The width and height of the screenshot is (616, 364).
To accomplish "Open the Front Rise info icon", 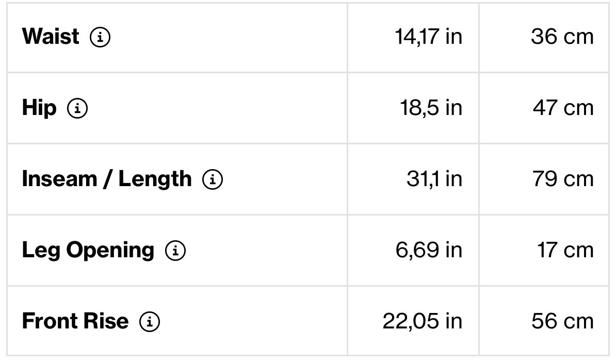I will pyautogui.click(x=150, y=322).
